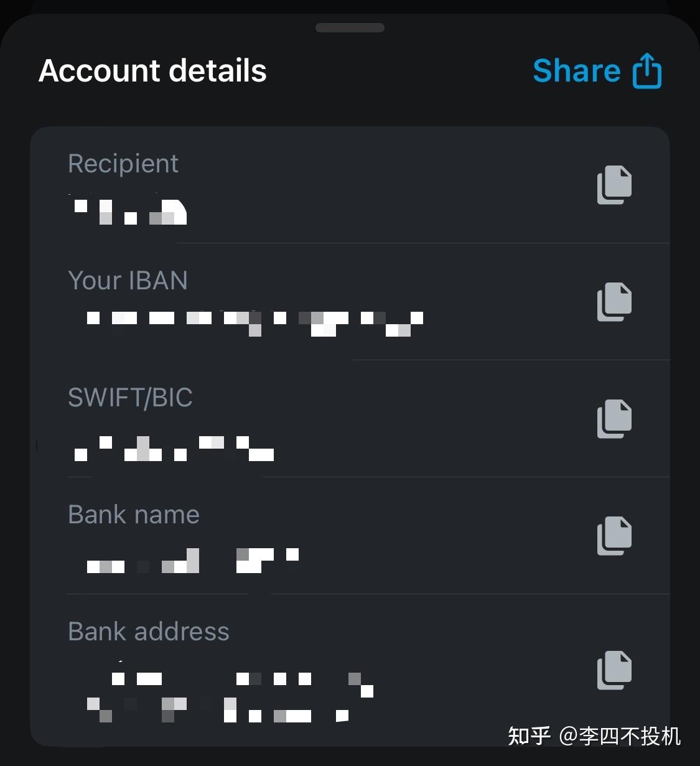This screenshot has width=700, height=766.
Task: Tap the blurred Recipient value
Action: (x=131, y=212)
